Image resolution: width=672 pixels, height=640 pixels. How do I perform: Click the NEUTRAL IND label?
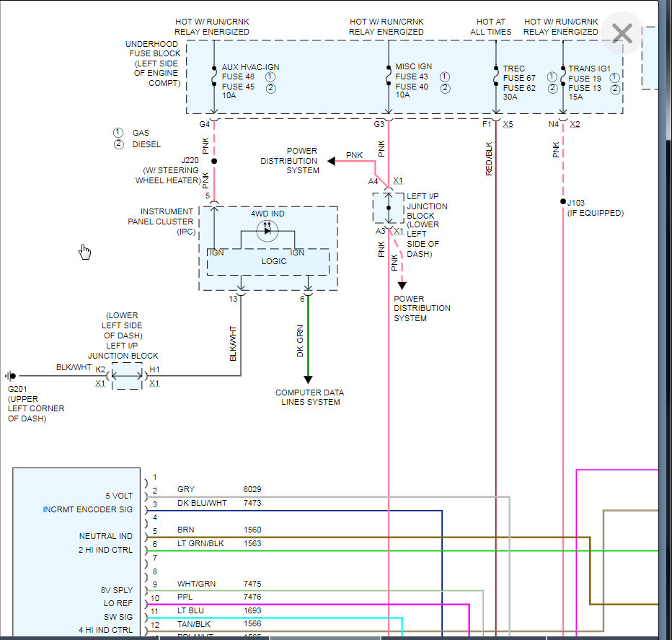click(x=105, y=536)
